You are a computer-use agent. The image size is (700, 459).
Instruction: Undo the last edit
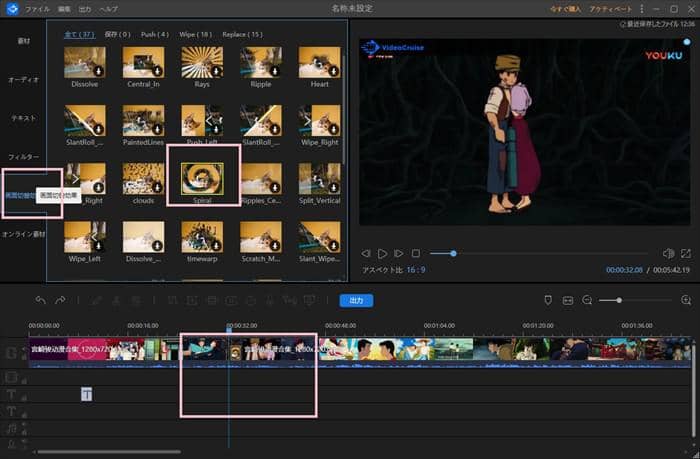coord(41,300)
